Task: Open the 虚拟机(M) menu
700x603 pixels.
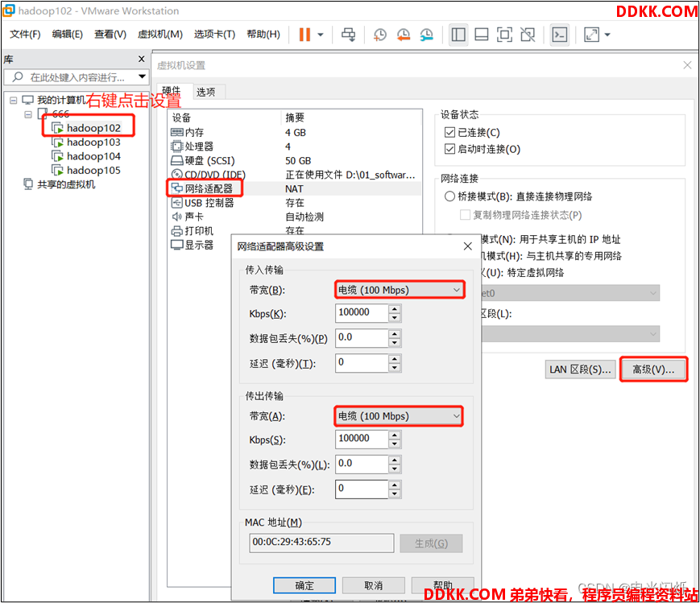Action: [160, 35]
